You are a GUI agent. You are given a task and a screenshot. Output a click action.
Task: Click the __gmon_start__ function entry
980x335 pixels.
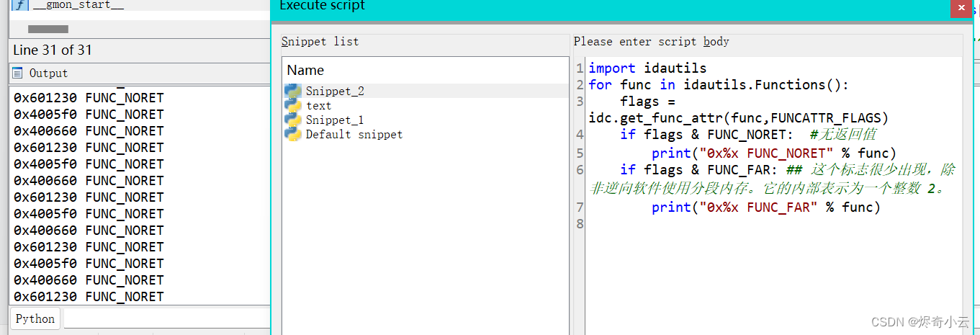pos(78,4)
